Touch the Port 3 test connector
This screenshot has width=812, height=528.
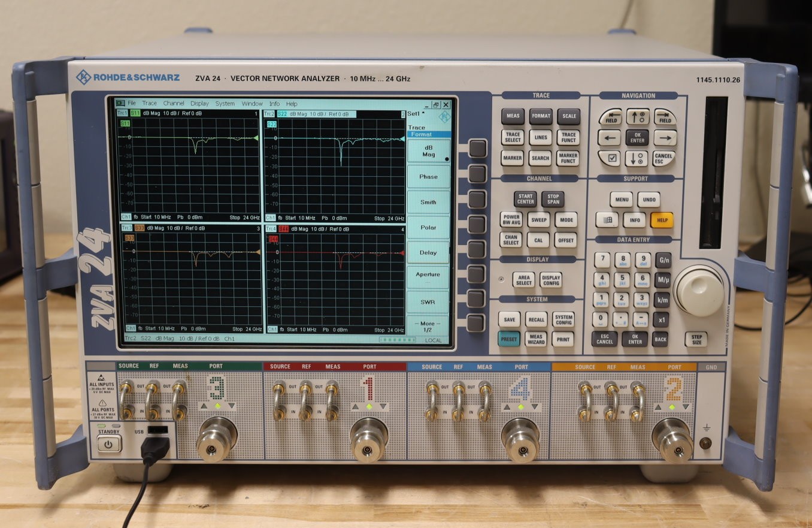217,440
